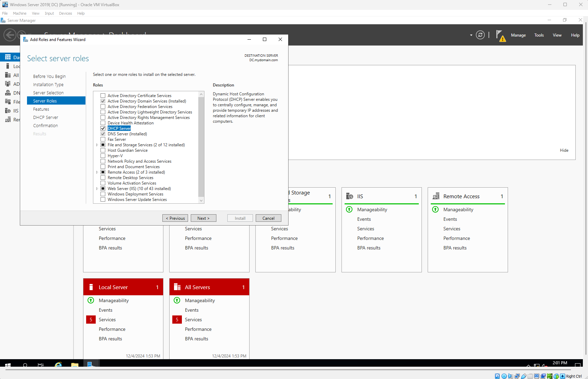This screenshot has width=588, height=379.
Task: Click the Server Manager back arrow
Action: 10,35
